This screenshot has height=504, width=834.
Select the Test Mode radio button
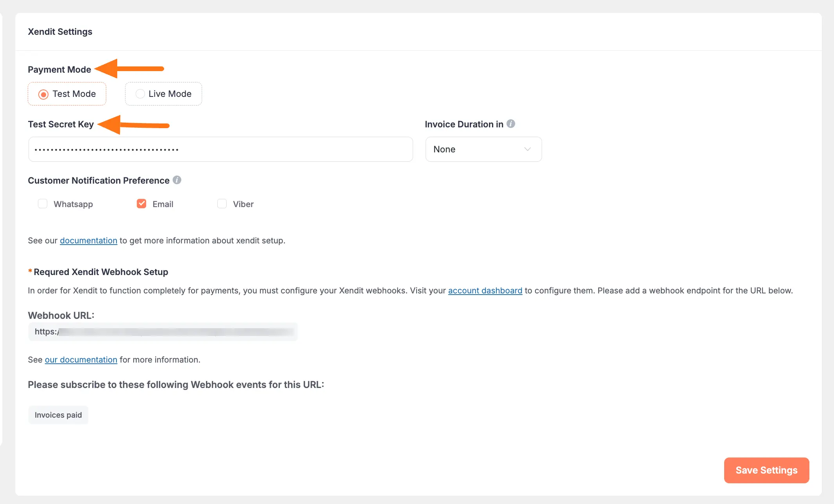[x=43, y=94]
